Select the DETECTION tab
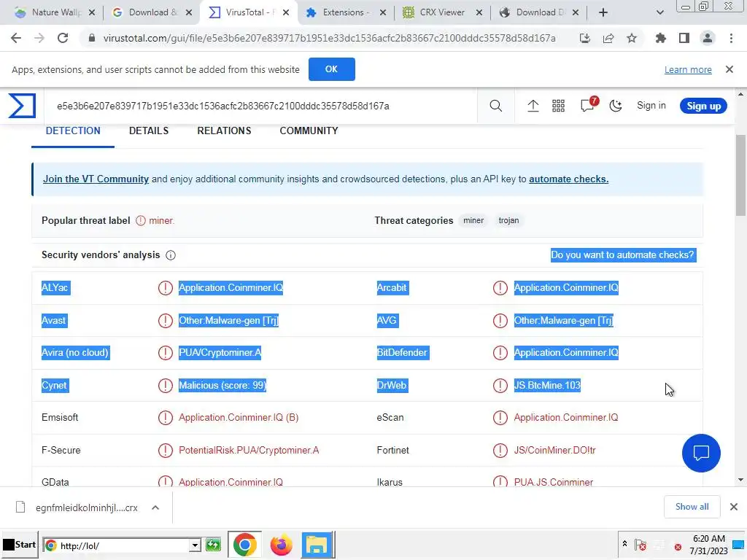747x560 pixels. (x=73, y=131)
